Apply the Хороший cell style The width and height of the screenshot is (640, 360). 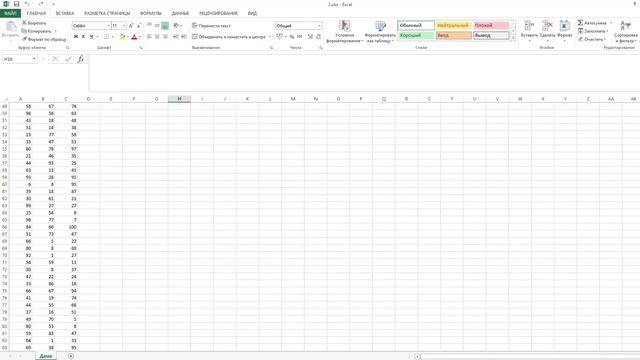click(x=416, y=36)
